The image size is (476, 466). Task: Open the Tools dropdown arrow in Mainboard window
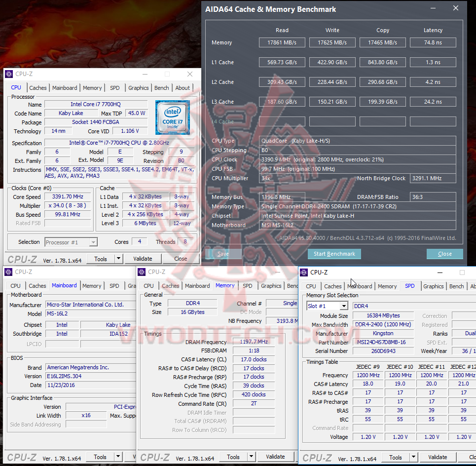coord(118,457)
